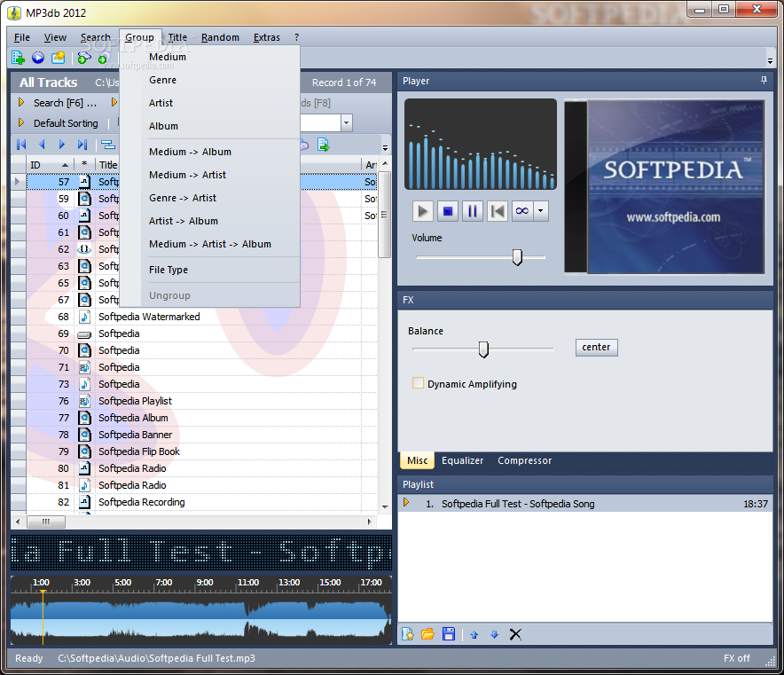
Task: Click the FX off status indicator
Action: (736, 658)
